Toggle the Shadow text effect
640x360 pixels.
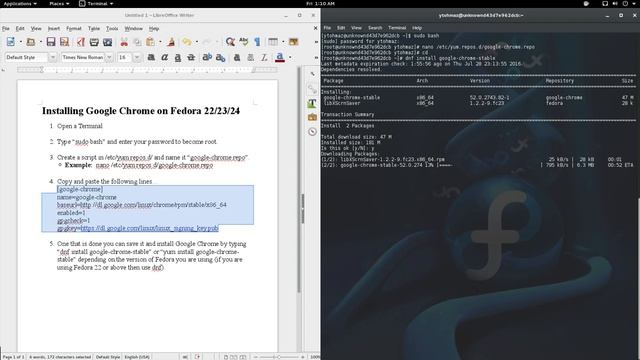(237, 57)
